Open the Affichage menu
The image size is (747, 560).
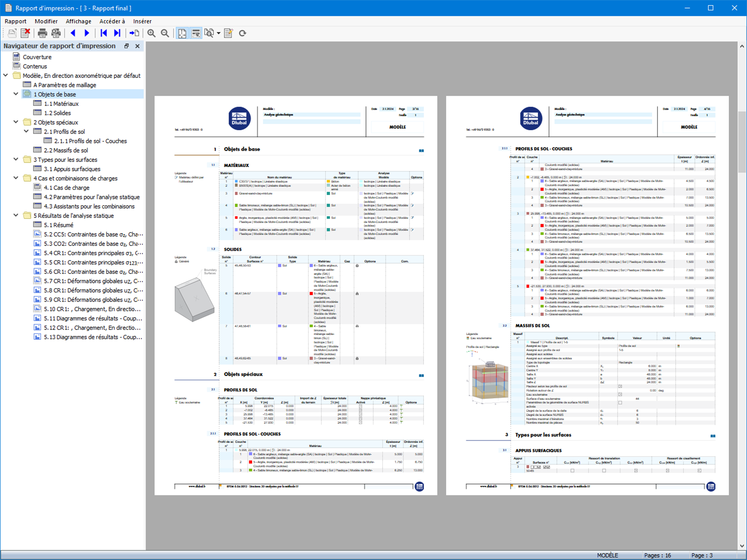pyautogui.click(x=78, y=21)
